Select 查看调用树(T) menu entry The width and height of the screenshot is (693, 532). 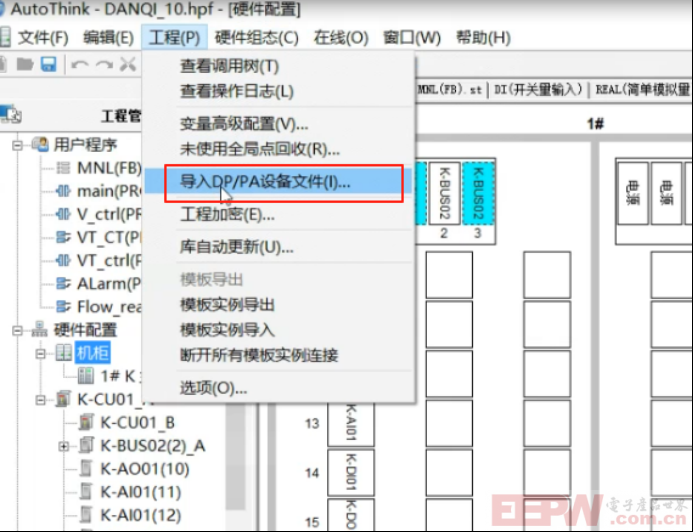[229, 66]
